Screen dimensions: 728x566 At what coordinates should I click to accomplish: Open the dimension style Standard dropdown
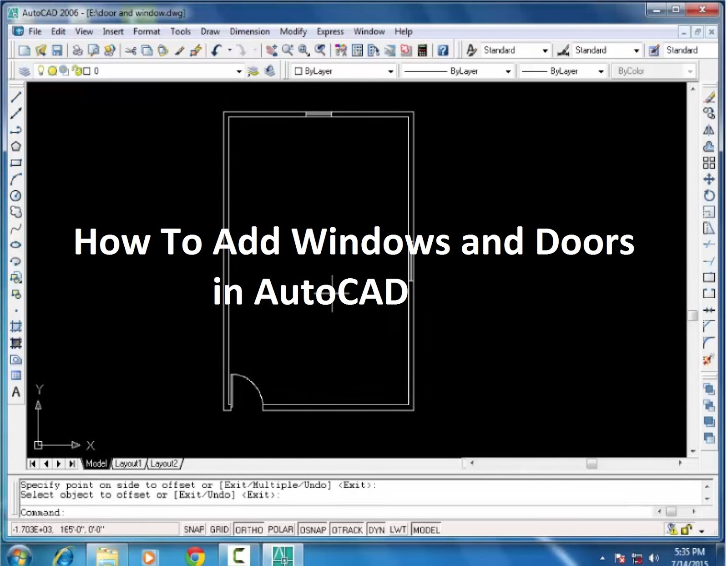(637, 51)
